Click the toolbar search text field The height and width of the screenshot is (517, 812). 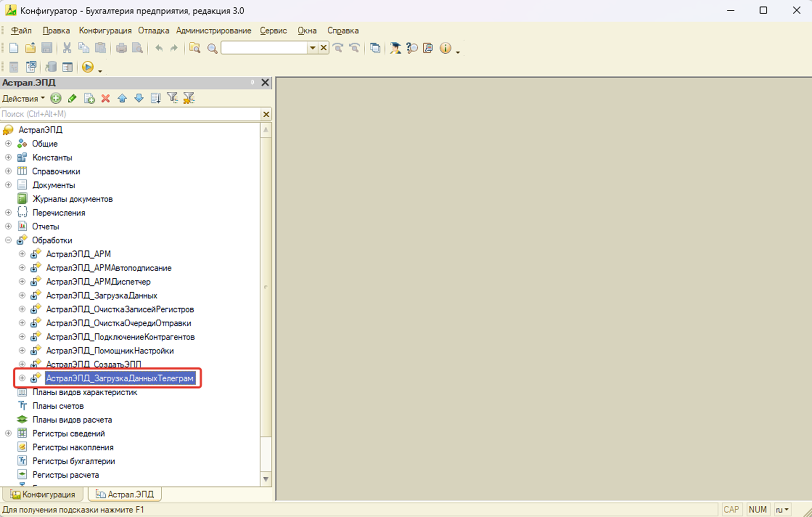pos(264,48)
